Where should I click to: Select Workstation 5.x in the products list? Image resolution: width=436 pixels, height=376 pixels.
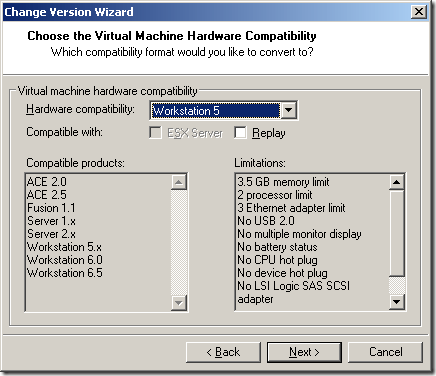click(64, 247)
